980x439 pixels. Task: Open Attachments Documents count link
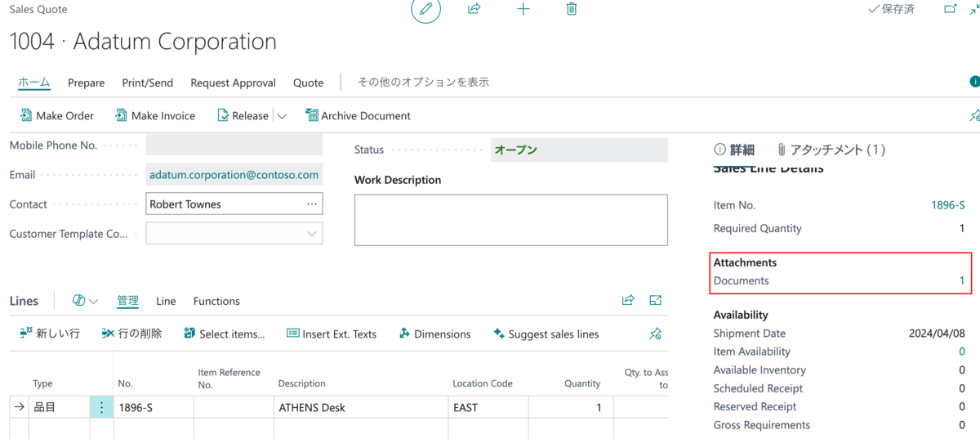click(962, 280)
